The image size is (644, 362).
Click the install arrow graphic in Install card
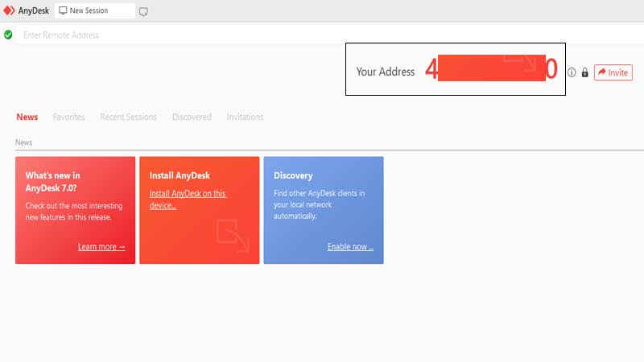tap(233, 236)
